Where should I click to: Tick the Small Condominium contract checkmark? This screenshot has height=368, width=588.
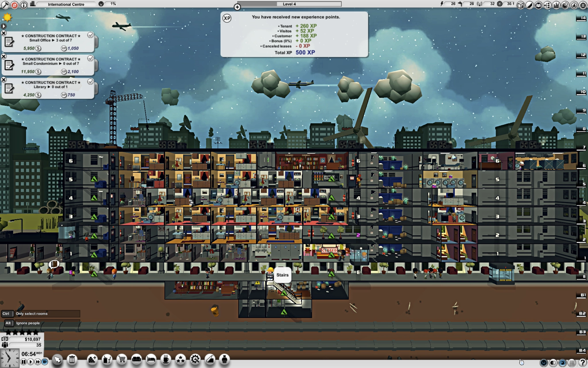tap(90, 58)
